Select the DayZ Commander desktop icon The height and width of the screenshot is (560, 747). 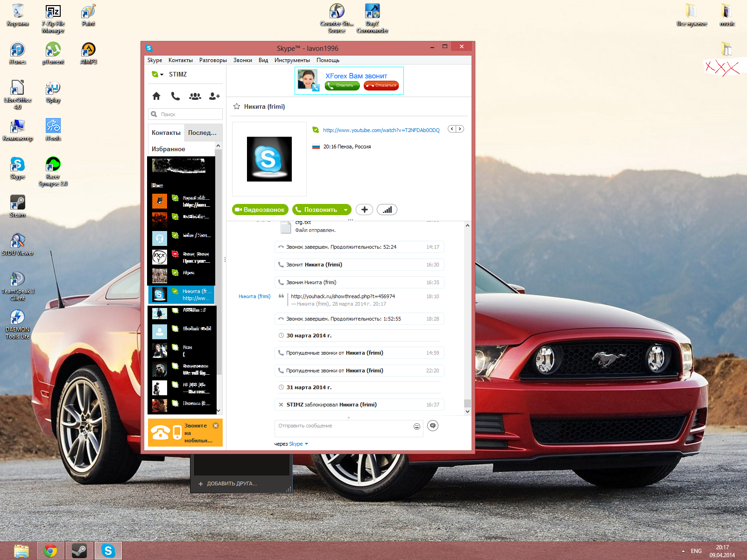click(372, 19)
